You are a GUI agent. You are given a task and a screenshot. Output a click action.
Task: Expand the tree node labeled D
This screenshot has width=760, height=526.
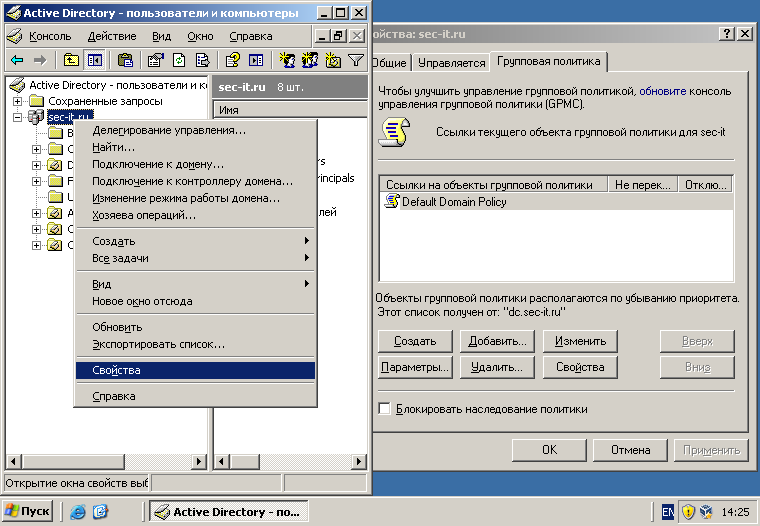(36, 165)
